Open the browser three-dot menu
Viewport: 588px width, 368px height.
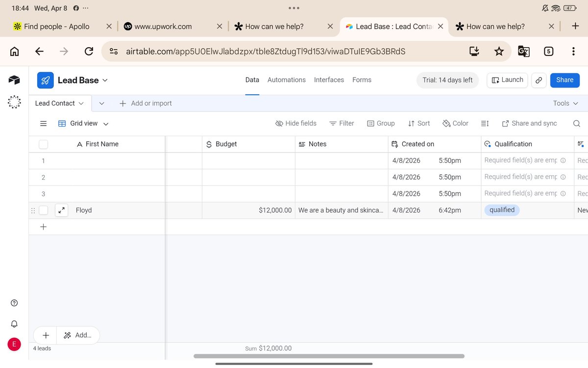tap(573, 51)
